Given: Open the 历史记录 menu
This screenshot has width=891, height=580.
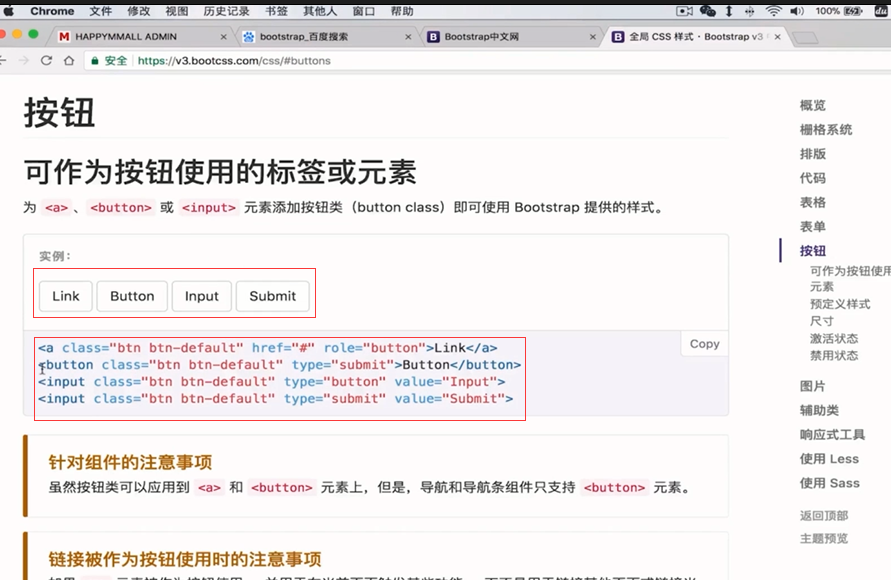Looking at the screenshot, I should pos(227,11).
